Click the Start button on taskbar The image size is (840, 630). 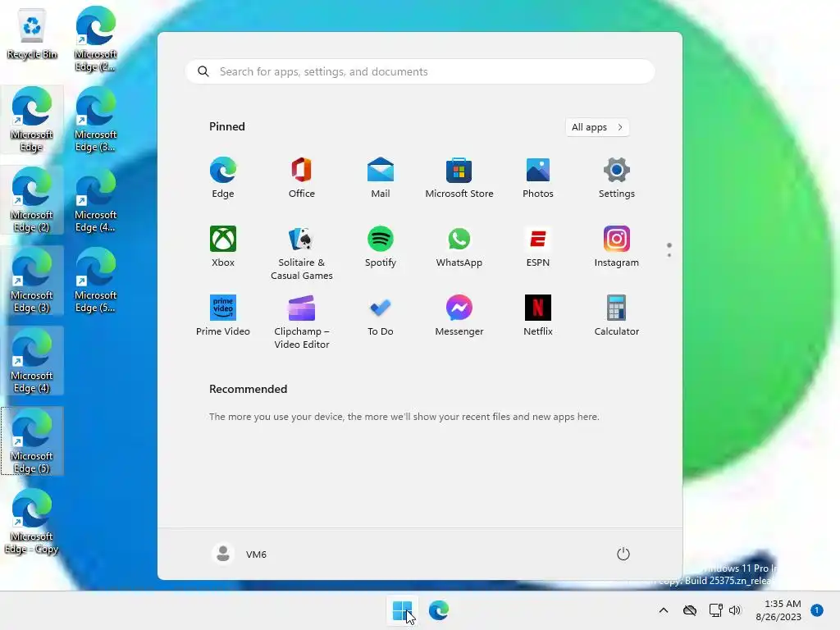[402, 610]
